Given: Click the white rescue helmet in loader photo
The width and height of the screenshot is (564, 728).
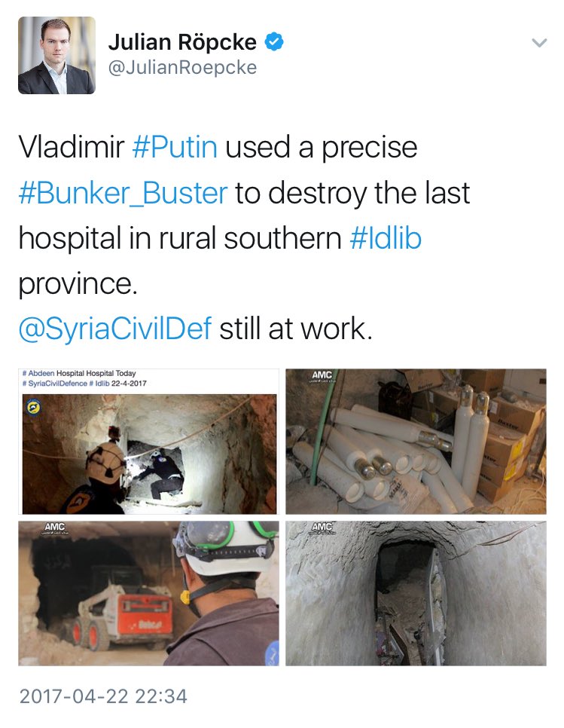Looking at the screenshot, I should [224, 548].
